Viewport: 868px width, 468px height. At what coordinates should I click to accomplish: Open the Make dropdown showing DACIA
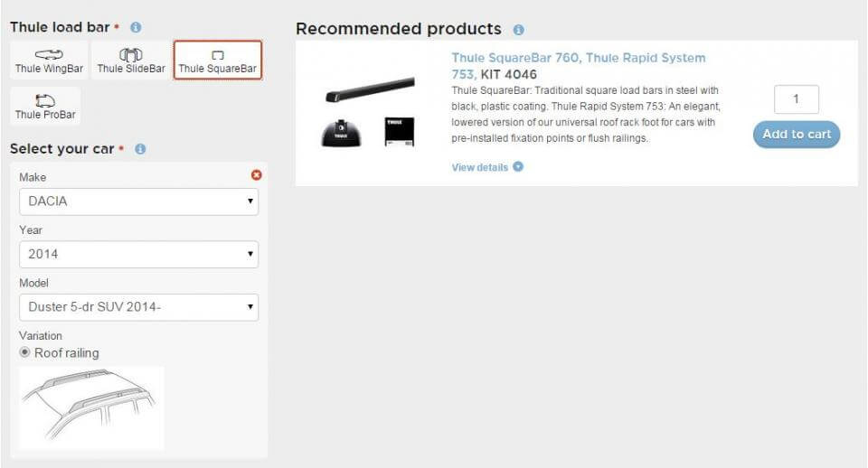(x=138, y=201)
